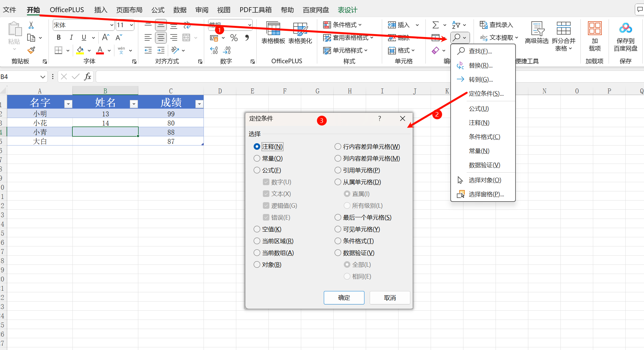Viewport: 644px width, 350px height.
Task: Click the red font color swatch
Action: tap(100, 50)
